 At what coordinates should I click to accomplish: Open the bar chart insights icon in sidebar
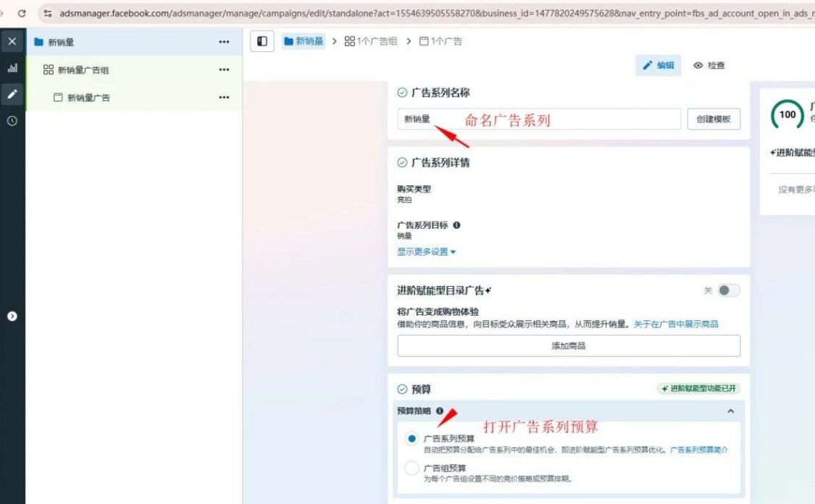(12, 67)
